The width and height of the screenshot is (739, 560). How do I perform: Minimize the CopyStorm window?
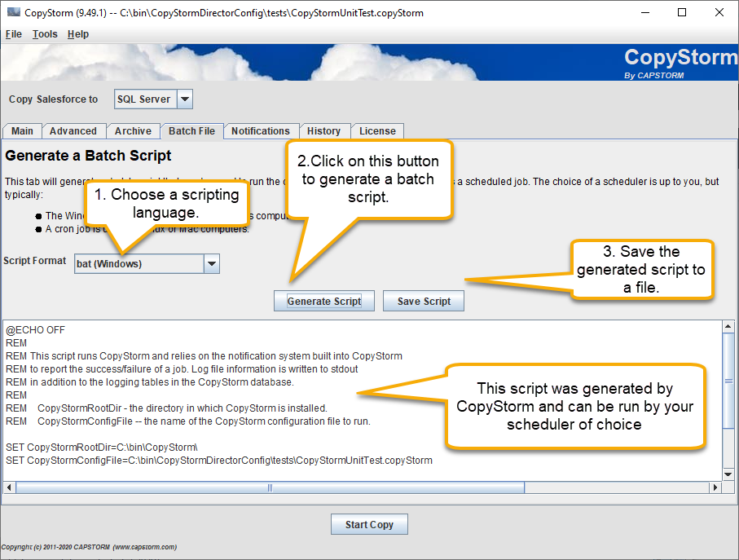click(x=645, y=13)
